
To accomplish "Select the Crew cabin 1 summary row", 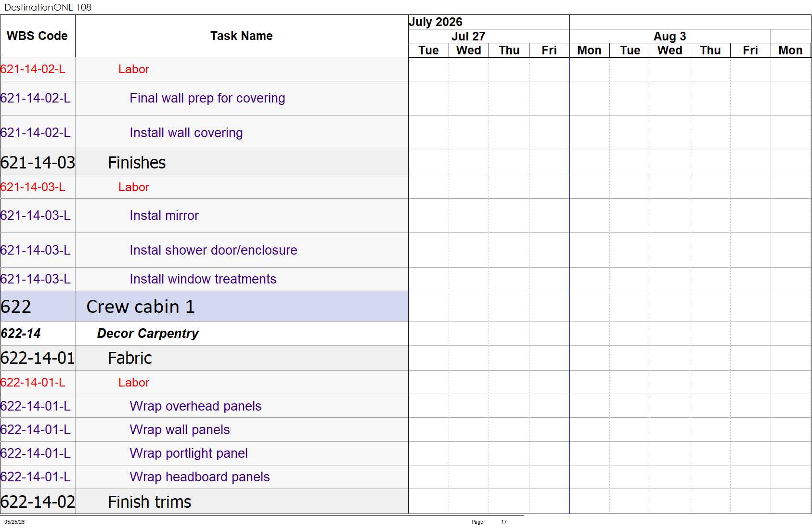I will click(141, 307).
